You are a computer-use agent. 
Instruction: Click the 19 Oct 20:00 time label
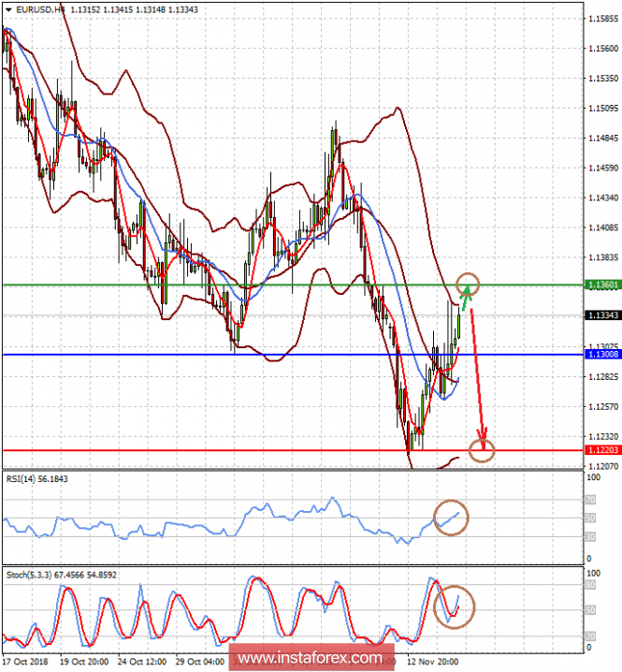pos(84,661)
